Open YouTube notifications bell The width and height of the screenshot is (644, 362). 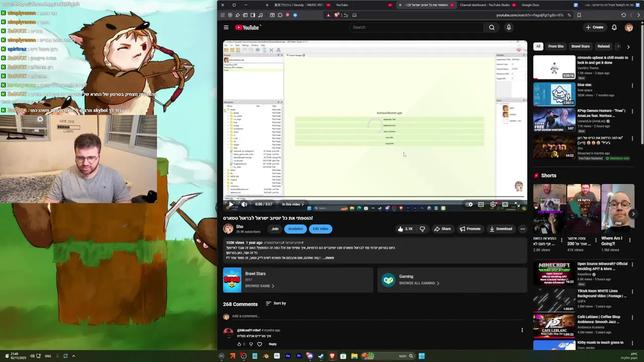(614, 27)
